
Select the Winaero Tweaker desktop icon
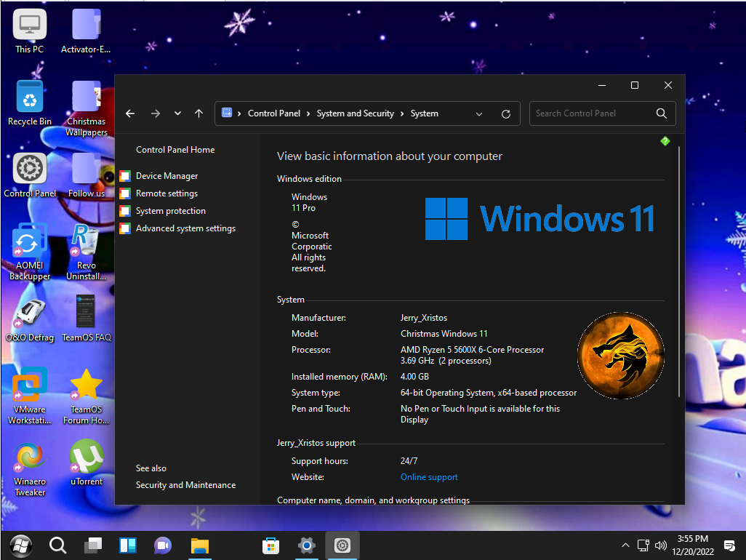point(30,458)
